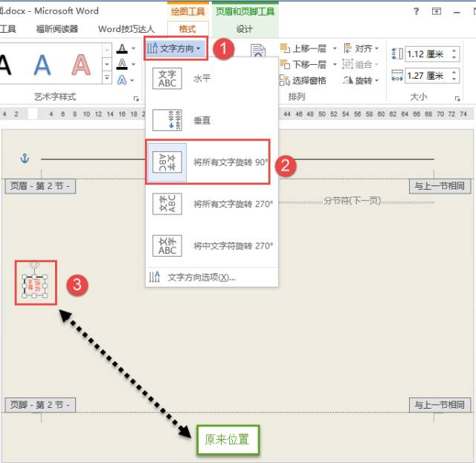The height and width of the screenshot is (463, 476).
Task: Switch to the 格式 tab
Action: 187,29
